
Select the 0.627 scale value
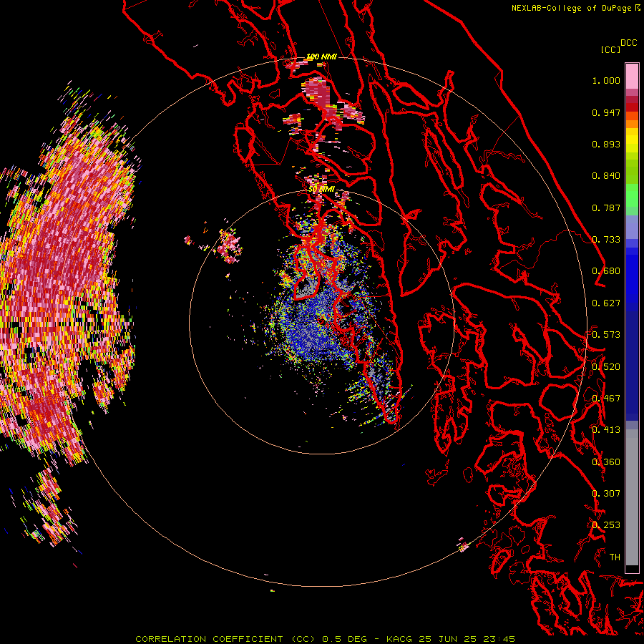coord(606,303)
